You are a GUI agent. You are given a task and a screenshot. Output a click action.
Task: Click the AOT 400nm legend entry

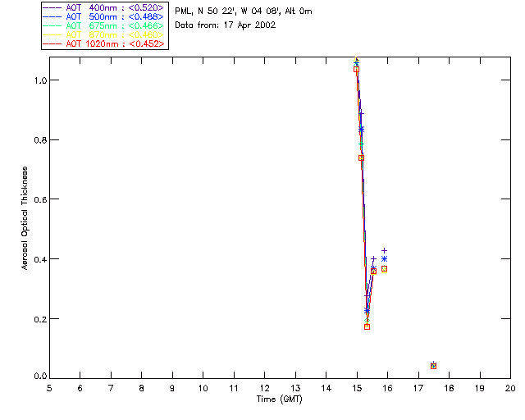(x=103, y=7)
